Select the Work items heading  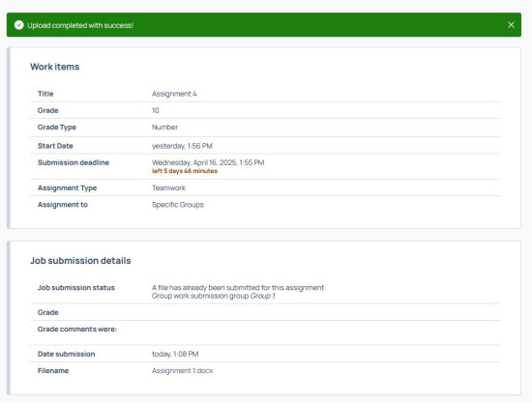[54, 67]
